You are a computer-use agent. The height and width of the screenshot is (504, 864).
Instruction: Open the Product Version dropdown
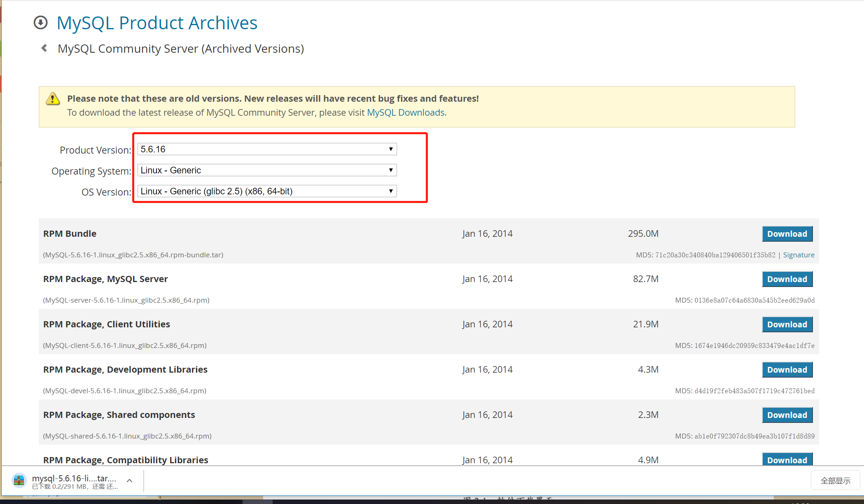click(x=267, y=149)
